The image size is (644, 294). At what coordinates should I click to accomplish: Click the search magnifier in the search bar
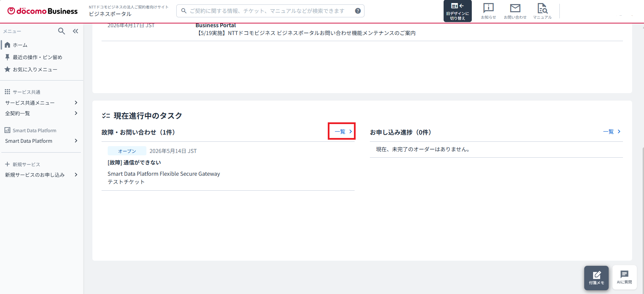[x=184, y=11]
